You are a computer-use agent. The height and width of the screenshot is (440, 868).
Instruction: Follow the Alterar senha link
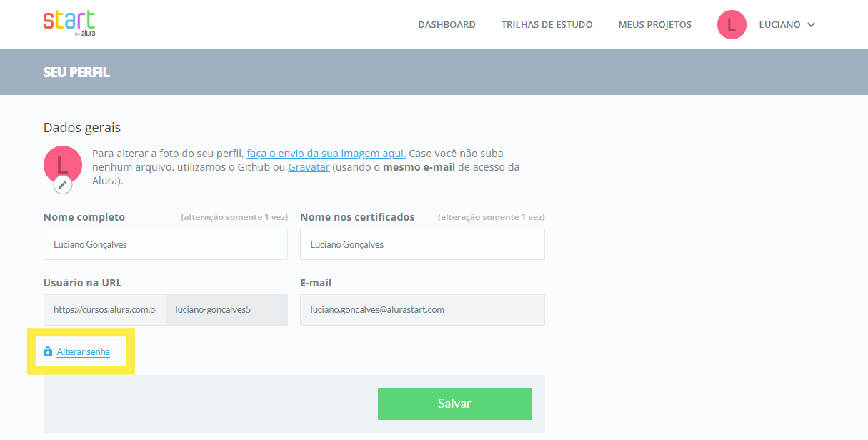(84, 351)
